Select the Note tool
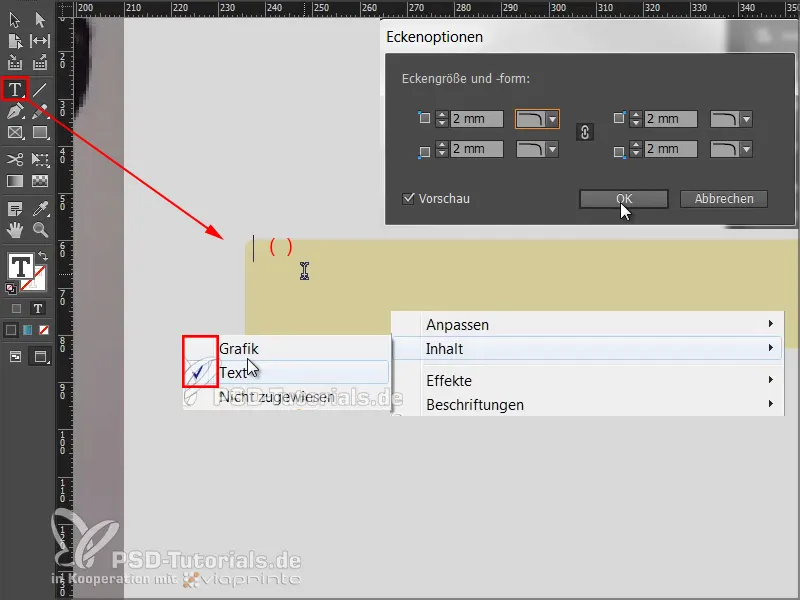800x600 pixels. 15,208
